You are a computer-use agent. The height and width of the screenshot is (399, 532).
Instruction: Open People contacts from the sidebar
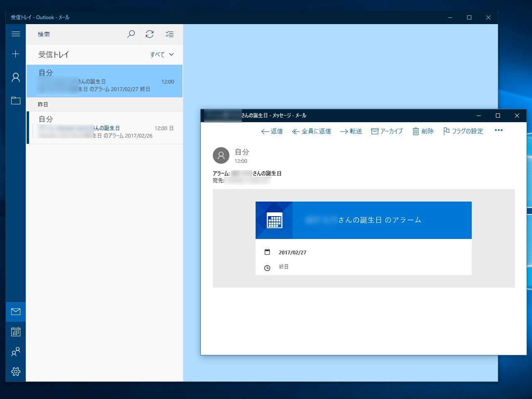pos(15,352)
